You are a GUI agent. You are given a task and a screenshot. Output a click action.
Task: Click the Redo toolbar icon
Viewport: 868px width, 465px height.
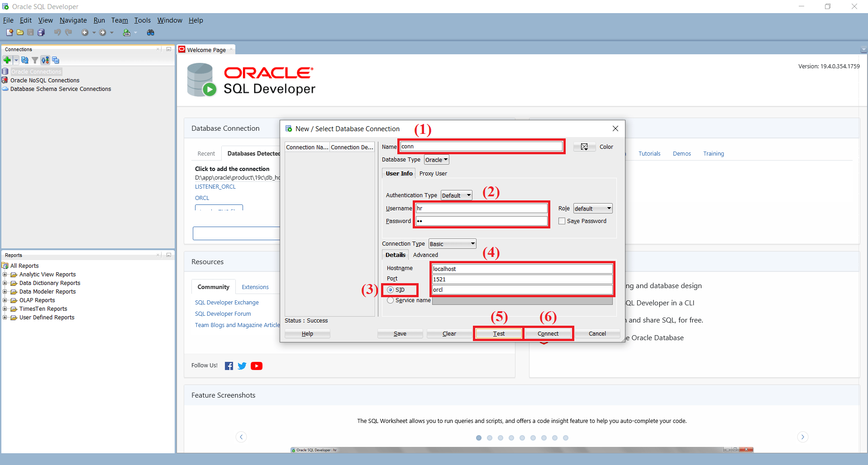point(68,33)
